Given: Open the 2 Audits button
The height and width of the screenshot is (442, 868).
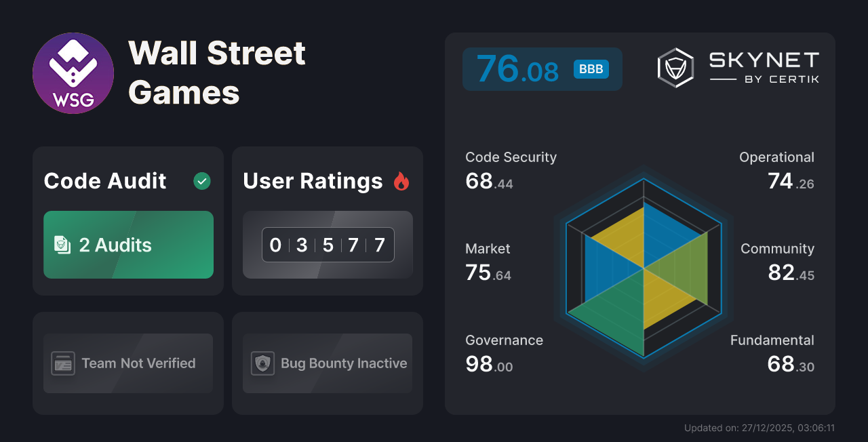Looking at the screenshot, I should 128,245.
